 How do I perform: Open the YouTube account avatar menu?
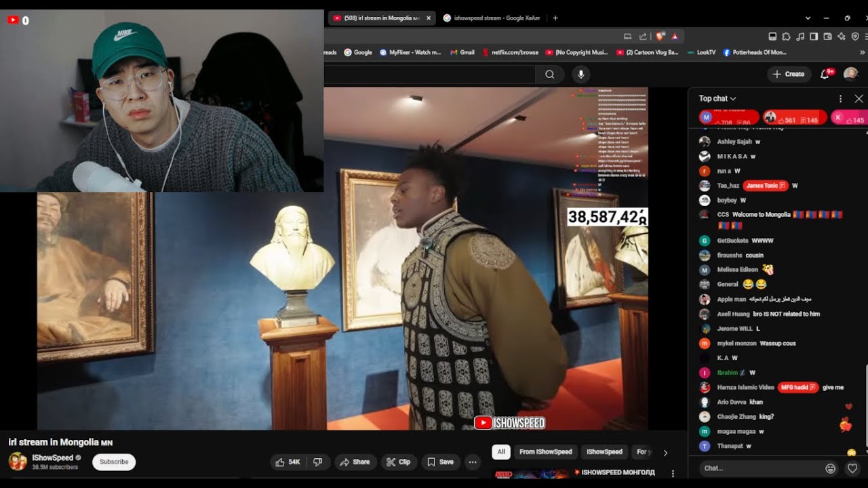850,74
